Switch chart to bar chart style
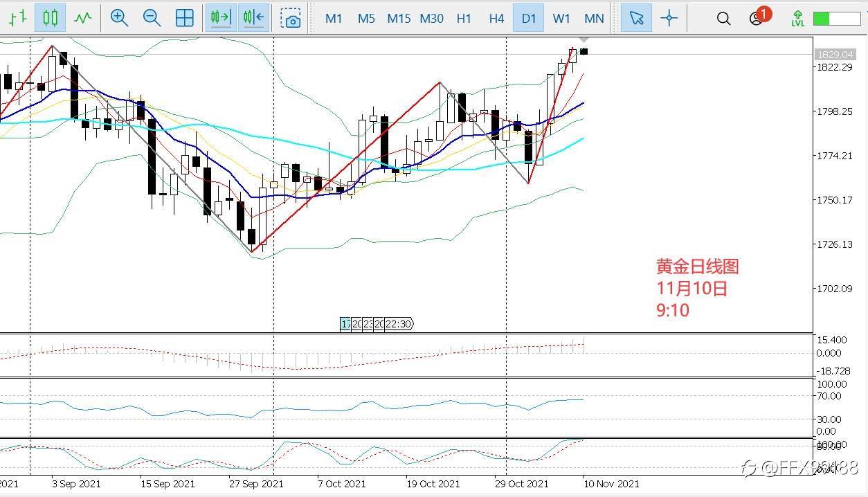The height and width of the screenshot is (497, 868). tap(17, 18)
